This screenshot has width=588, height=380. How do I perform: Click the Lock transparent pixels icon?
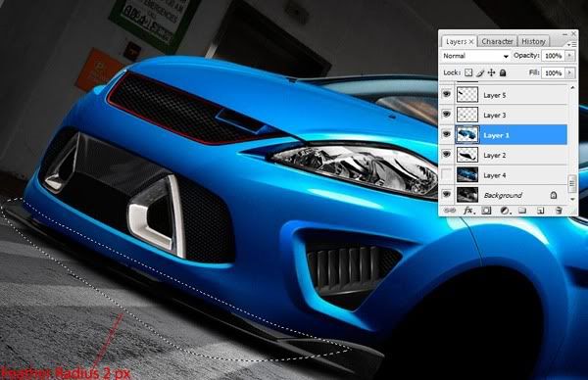pos(468,72)
